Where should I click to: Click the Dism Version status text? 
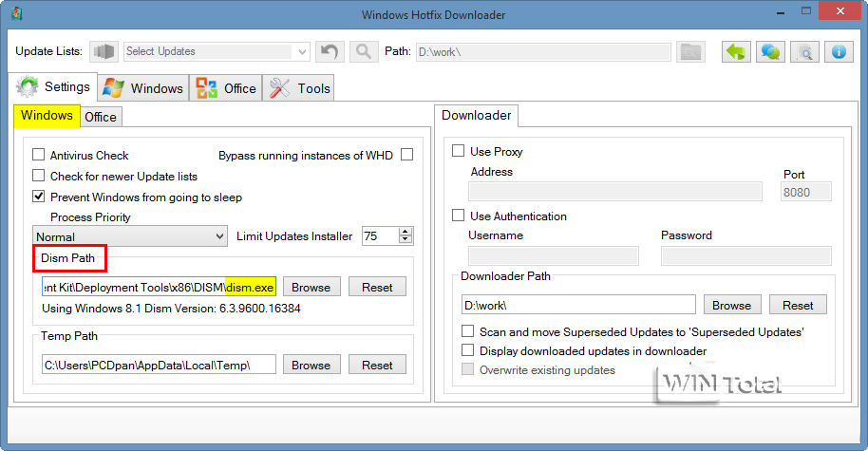(172, 309)
